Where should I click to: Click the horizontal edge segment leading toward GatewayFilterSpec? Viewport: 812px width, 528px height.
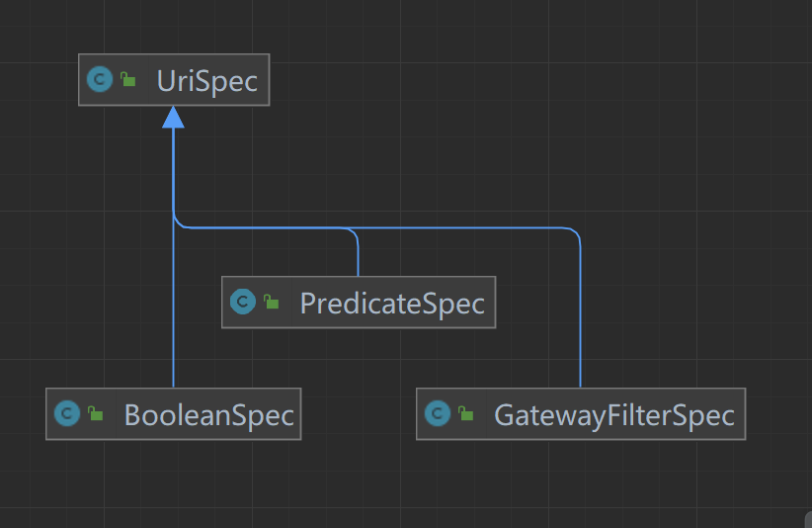pyautogui.click(x=461, y=227)
